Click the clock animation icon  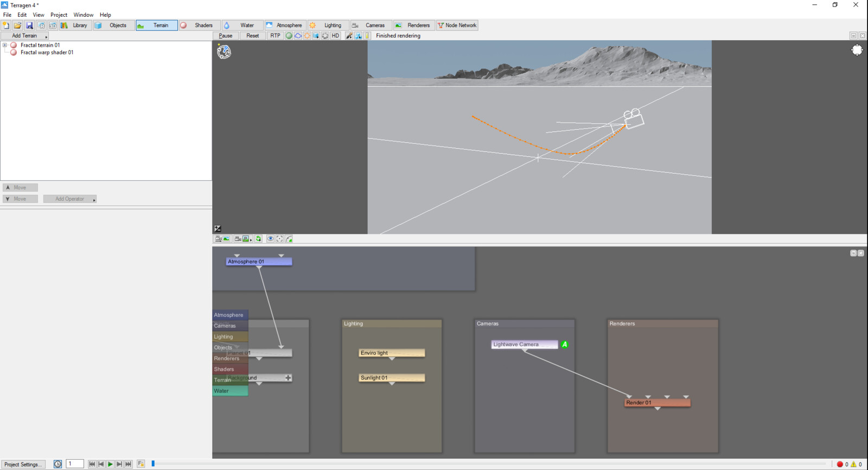(x=58, y=465)
